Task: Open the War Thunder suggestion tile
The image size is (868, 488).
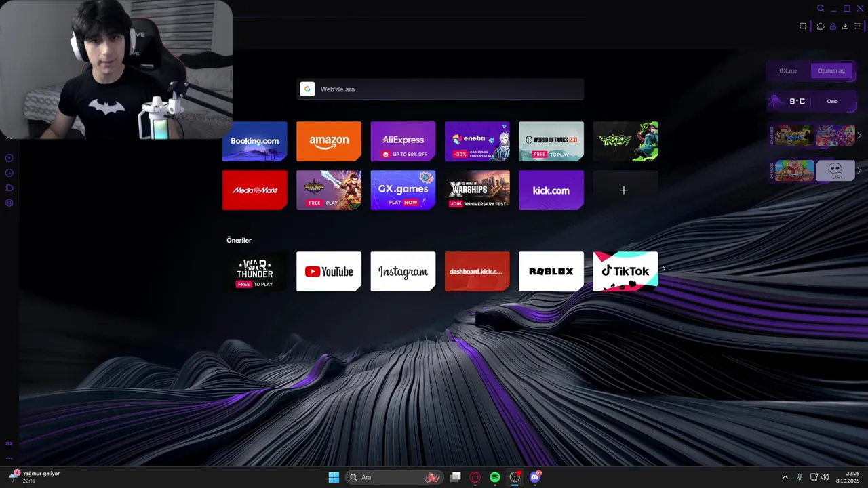Action: tap(255, 271)
